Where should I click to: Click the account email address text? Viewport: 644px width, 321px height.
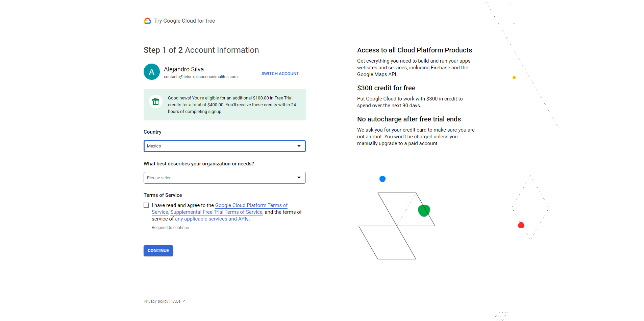(201, 77)
